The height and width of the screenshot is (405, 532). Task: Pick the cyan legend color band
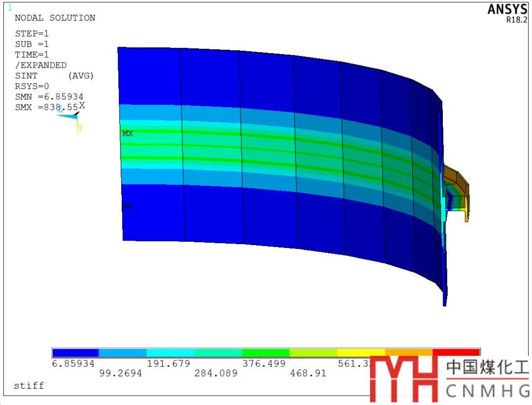[170, 353]
